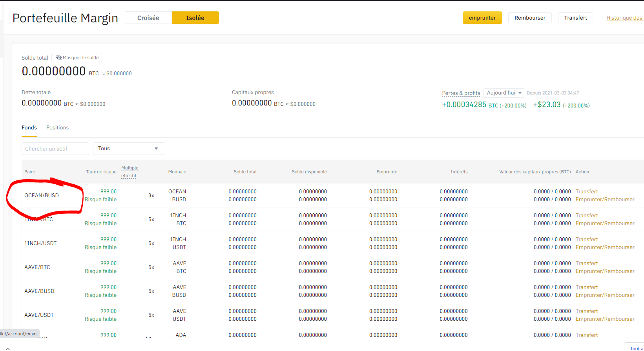This screenshot has width=644, height=351.
Task: Click Transfert in the ADA row
Action: coord(587,335)
